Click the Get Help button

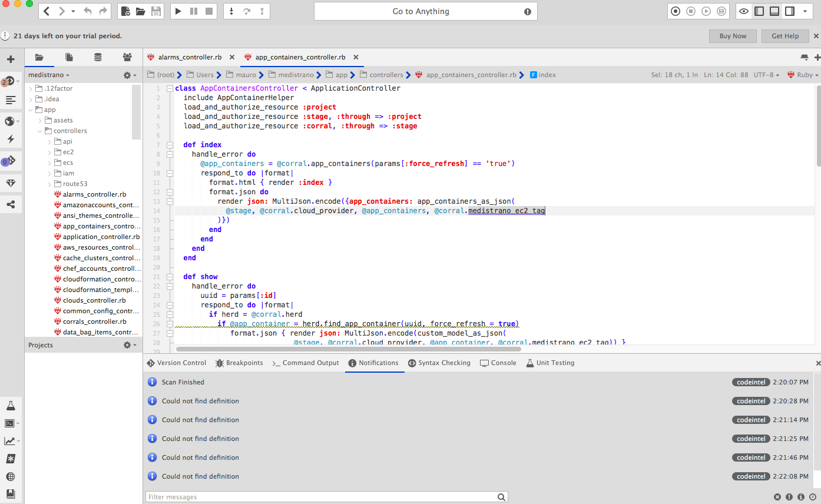[x=784, y=36]
